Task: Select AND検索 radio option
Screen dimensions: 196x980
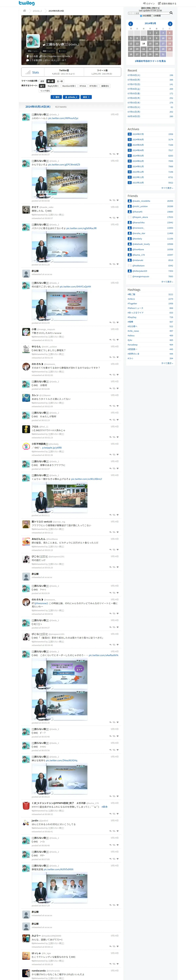Action: click(141, 16)
